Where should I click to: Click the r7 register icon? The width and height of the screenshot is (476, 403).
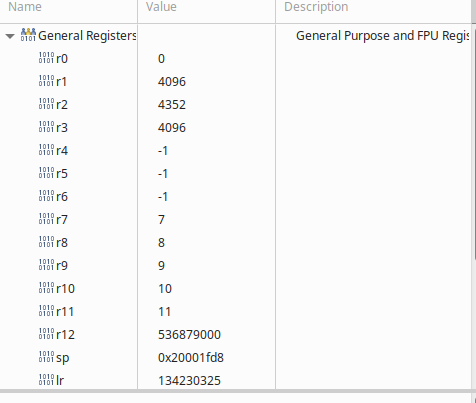pos(46,219)
